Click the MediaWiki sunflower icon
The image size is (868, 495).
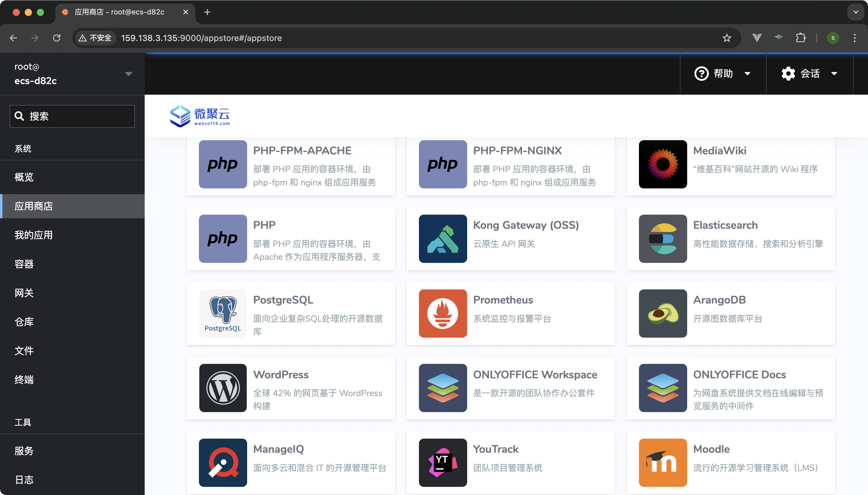(662, 164)
